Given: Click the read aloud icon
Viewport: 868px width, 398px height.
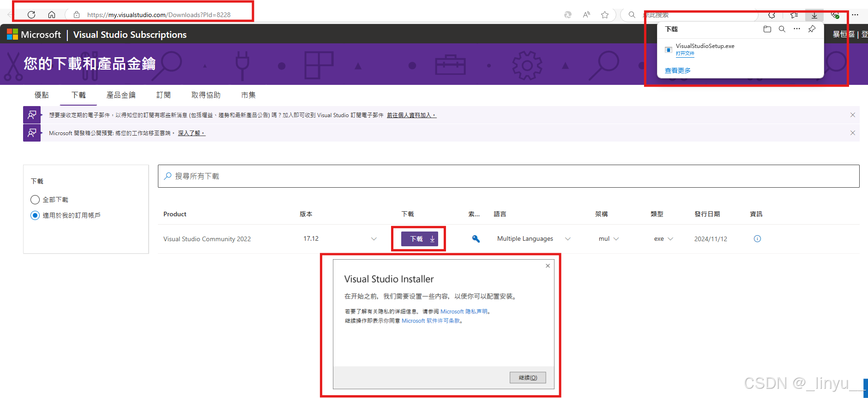Looking at the screenshot, I should click(586, 15).
